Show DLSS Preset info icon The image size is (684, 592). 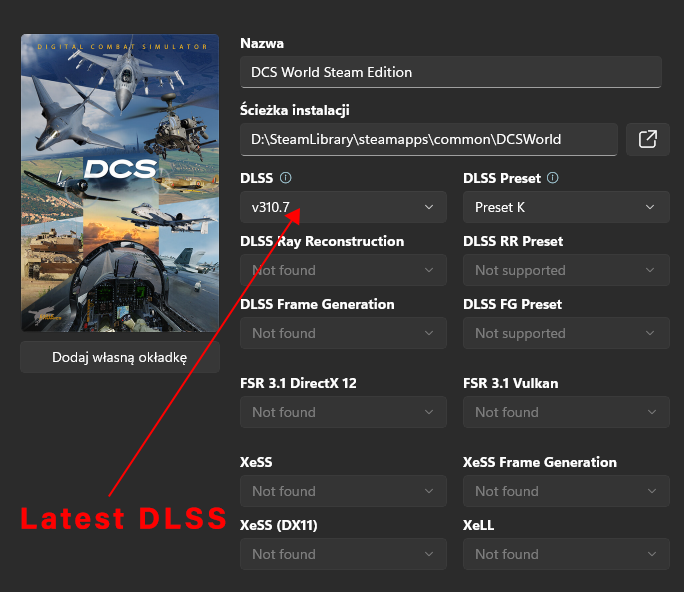[x=553, y=178]
